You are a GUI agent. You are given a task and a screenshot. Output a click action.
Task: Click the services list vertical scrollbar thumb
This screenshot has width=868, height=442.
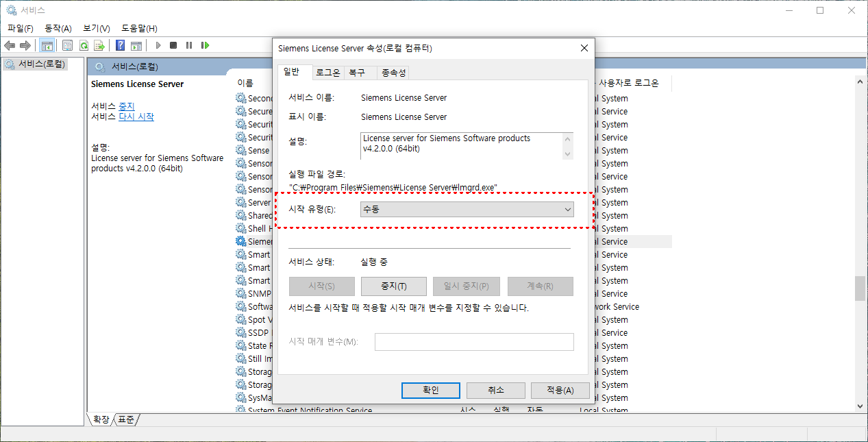tap(860, 288)
